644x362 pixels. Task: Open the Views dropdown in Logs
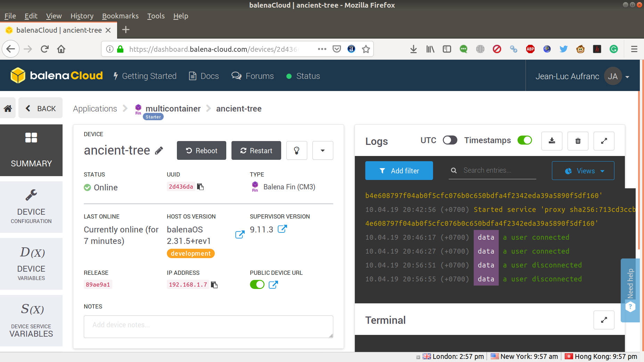[583, 171]
